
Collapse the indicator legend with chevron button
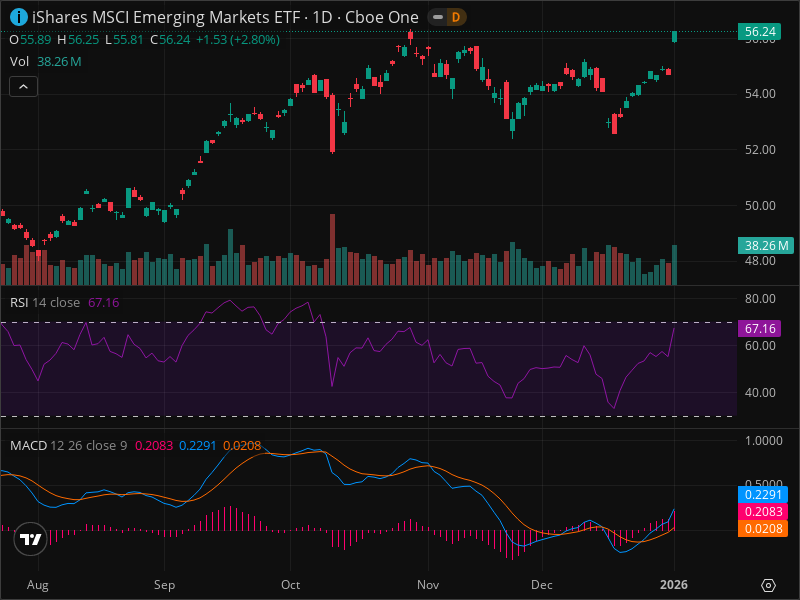pyautogui.click(x=23, y=87)
